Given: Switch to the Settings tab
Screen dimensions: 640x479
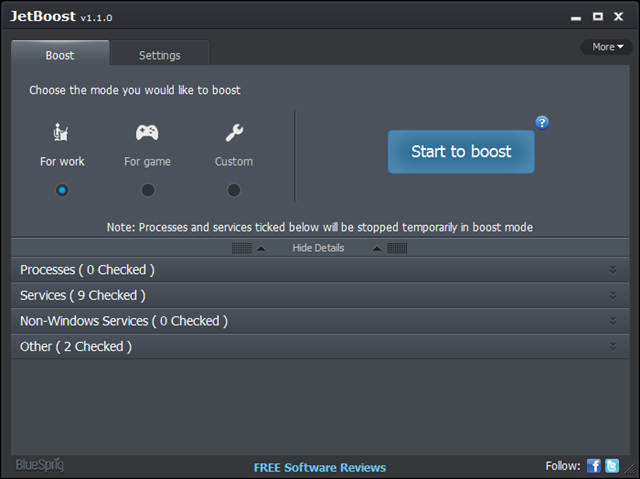Looking at the screenshot, I should (160, 53).
